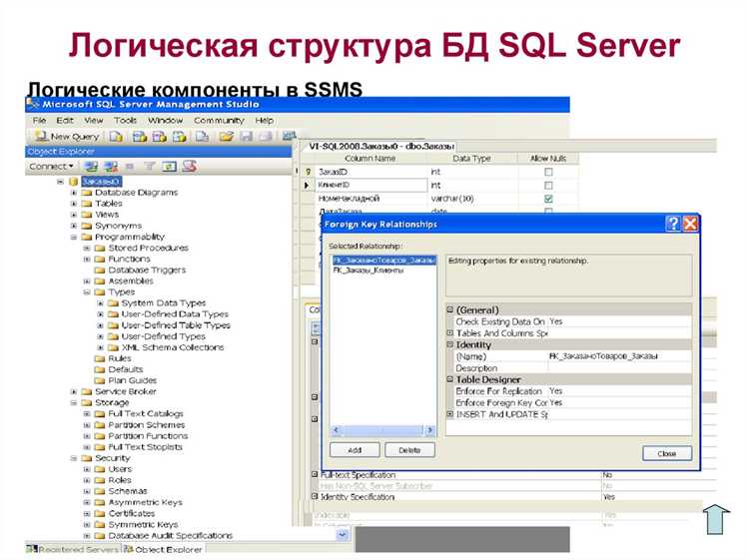Open the Window menu
749x560 pixels.
[165, 121]
